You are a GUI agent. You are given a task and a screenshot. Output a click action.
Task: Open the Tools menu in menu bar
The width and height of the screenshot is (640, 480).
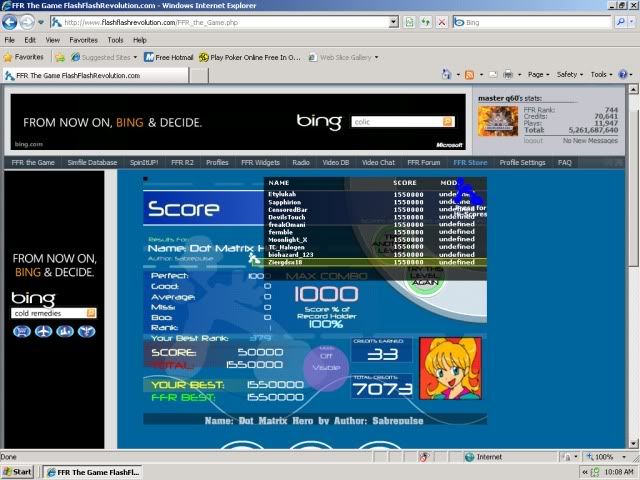point(116,40)
